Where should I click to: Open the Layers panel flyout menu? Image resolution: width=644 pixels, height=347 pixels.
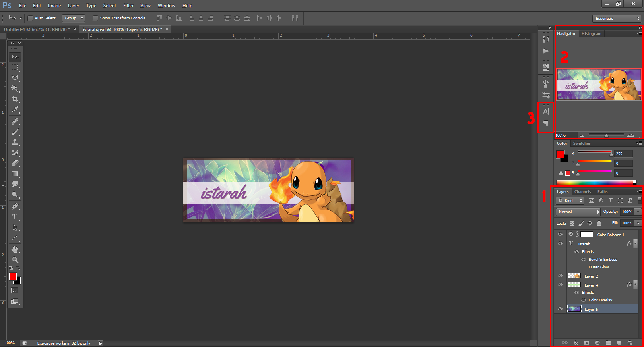(639, 192)
